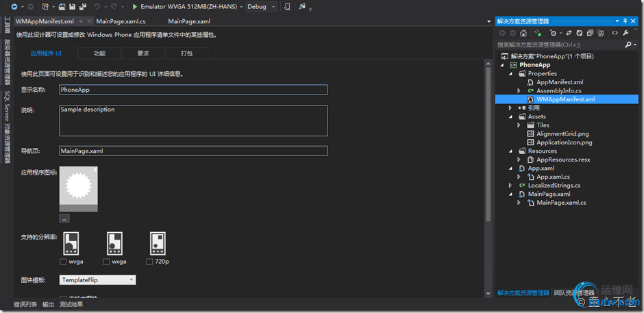Open the 测试结果 test results tab

point(71,304)
